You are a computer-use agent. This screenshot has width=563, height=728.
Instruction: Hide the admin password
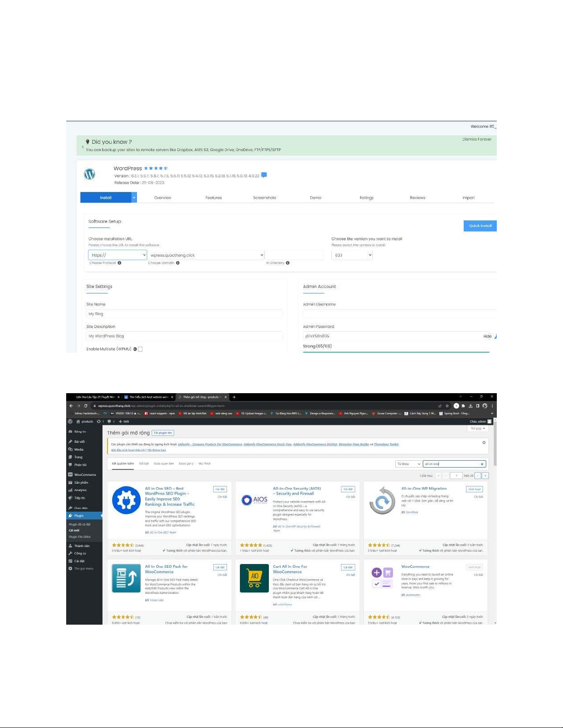[487, 336]
